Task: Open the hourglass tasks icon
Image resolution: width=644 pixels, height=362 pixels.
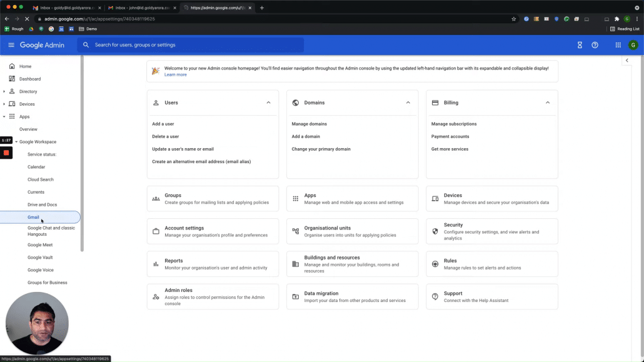Action: 580,45
